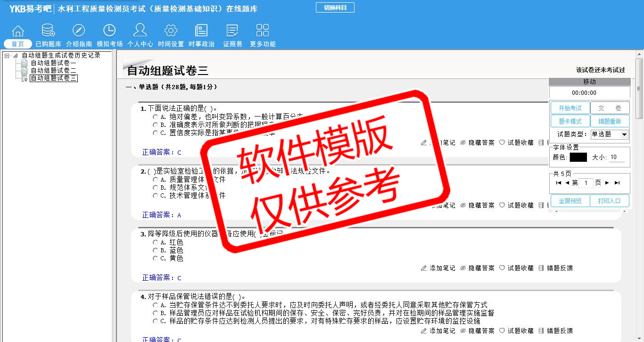This screenshot has height=342, width=644.
Task: Click the font size input field
Action: 617,158
